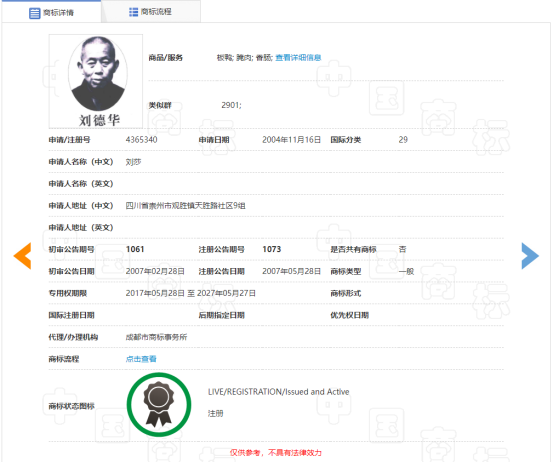Click the application date 2004年11月16日
The height and width of the screenshot is (462, 553).
tap(291, 140)
